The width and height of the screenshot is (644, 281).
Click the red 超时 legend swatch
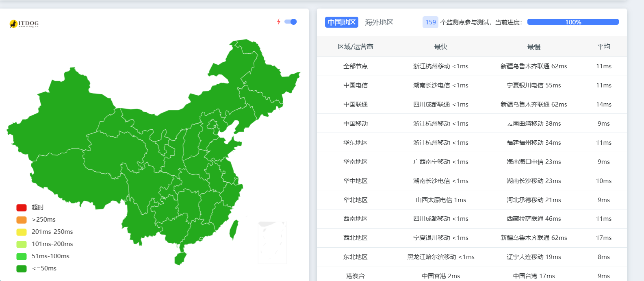[22, 208]
